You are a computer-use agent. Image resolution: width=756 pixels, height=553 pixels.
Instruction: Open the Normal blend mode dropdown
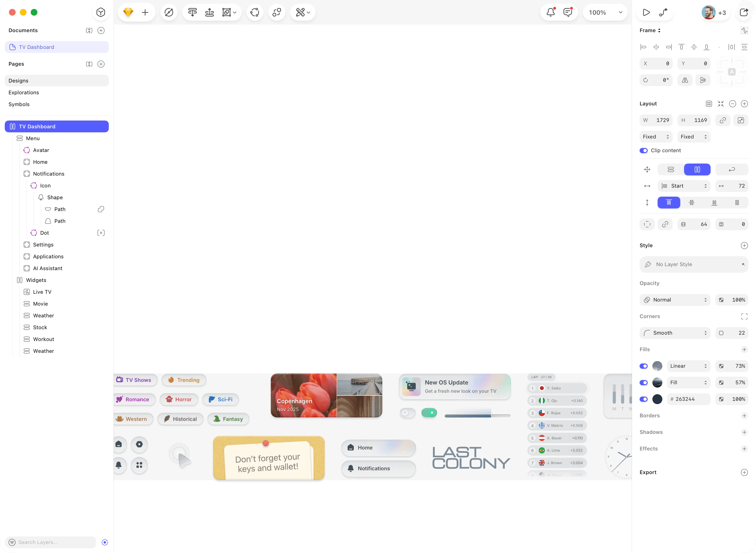click(x=675, y=300)
